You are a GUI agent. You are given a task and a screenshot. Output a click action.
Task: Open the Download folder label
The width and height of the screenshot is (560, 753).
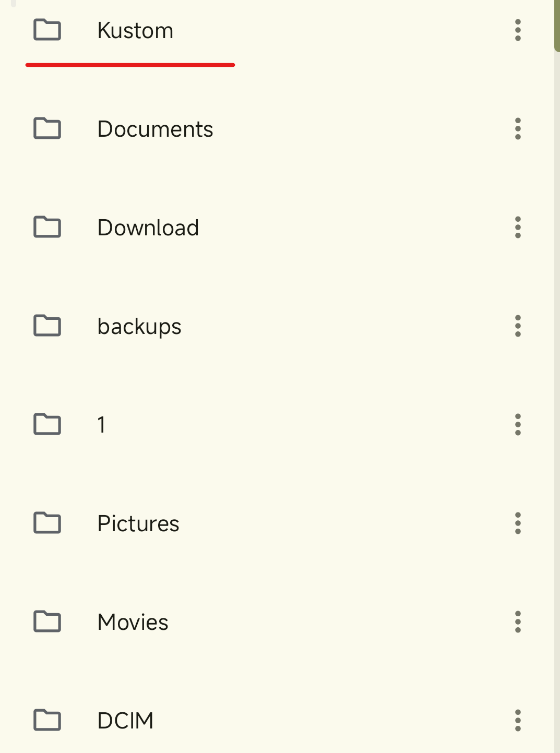click(x=148, y=228)
